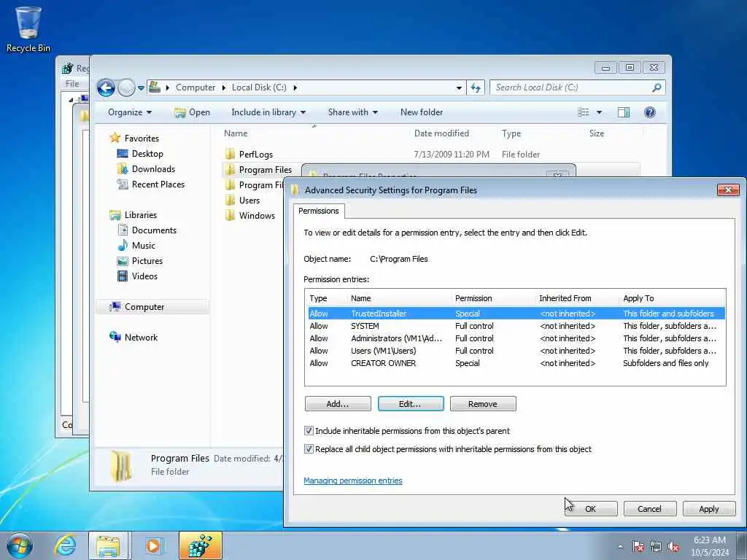
Task: Click the search magnifier icon
Action: pyautogui.click(x=657, y=87)
